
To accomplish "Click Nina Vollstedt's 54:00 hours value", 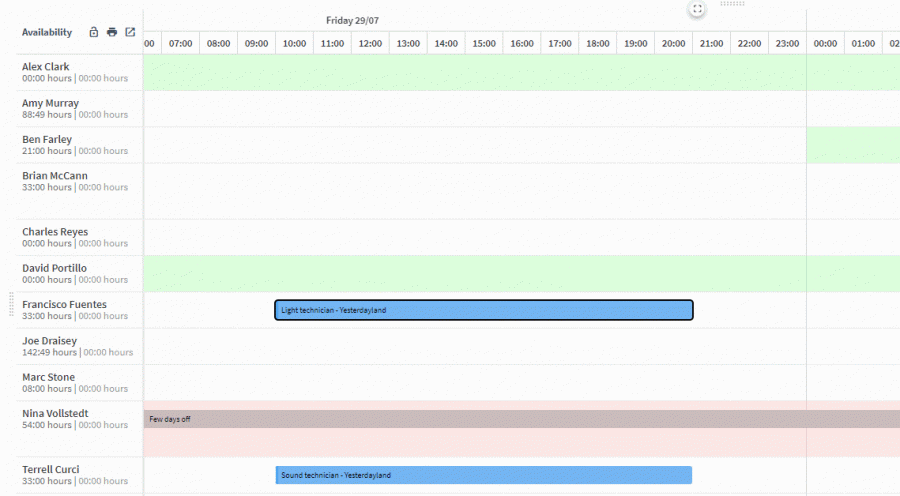I will (46, 425).
